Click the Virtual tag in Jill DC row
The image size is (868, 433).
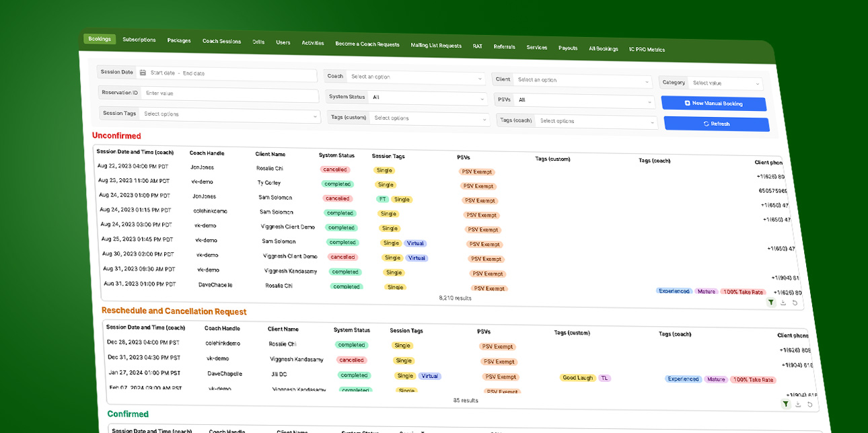(429, 377)
